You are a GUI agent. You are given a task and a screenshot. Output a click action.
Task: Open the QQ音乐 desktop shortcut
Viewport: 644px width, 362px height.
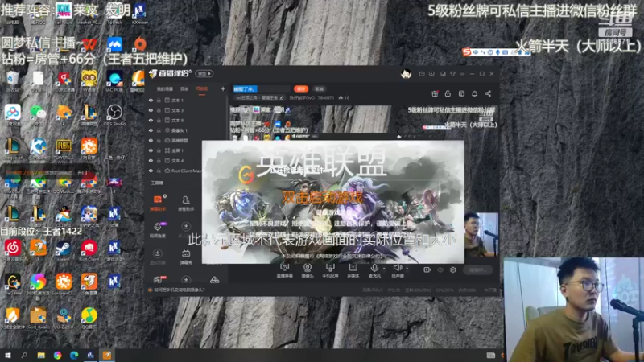(x=89, y=319)
